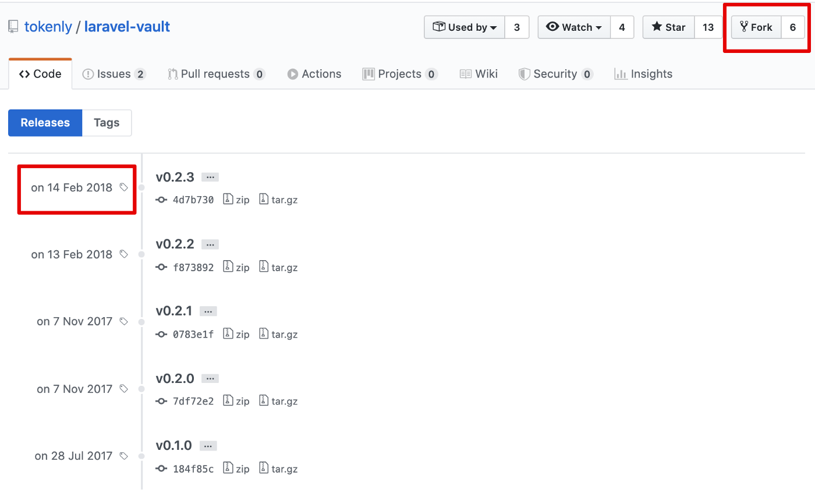Expand the ellipsis next to v0.2.1
This screenshot has width=815, height=504.
208,311
